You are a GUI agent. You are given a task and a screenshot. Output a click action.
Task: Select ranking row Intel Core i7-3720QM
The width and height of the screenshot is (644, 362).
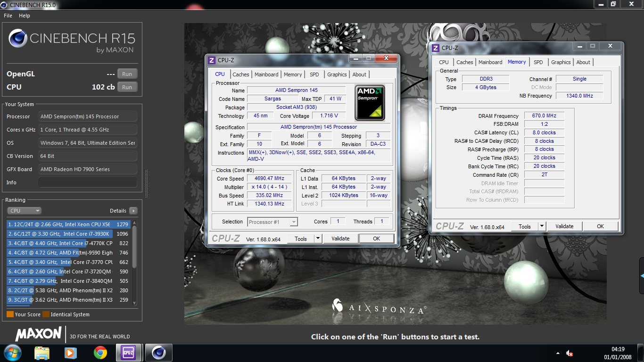point(68,271)
